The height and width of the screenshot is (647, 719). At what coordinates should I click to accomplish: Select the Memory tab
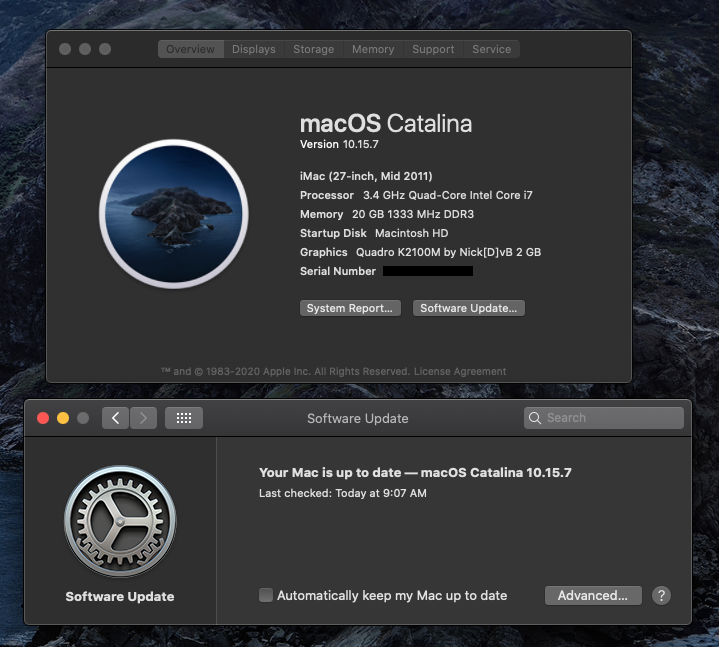(373, 49)
